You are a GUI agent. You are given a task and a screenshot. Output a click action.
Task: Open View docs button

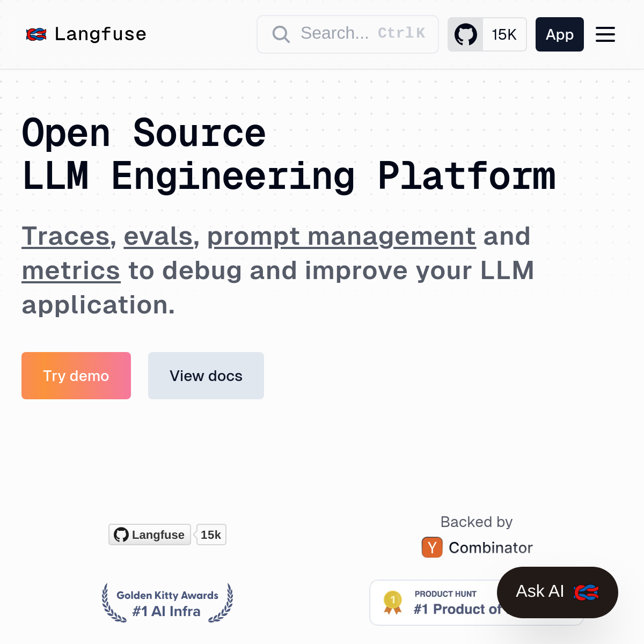(x=206, y=376)
